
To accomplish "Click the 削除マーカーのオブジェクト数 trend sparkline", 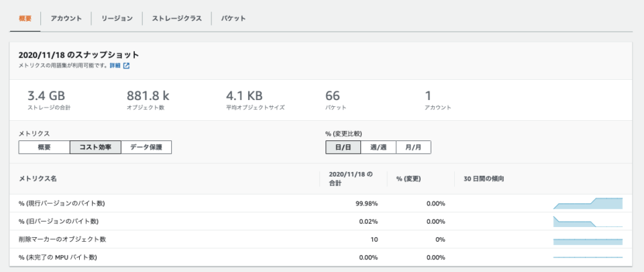I will (588, 242).
